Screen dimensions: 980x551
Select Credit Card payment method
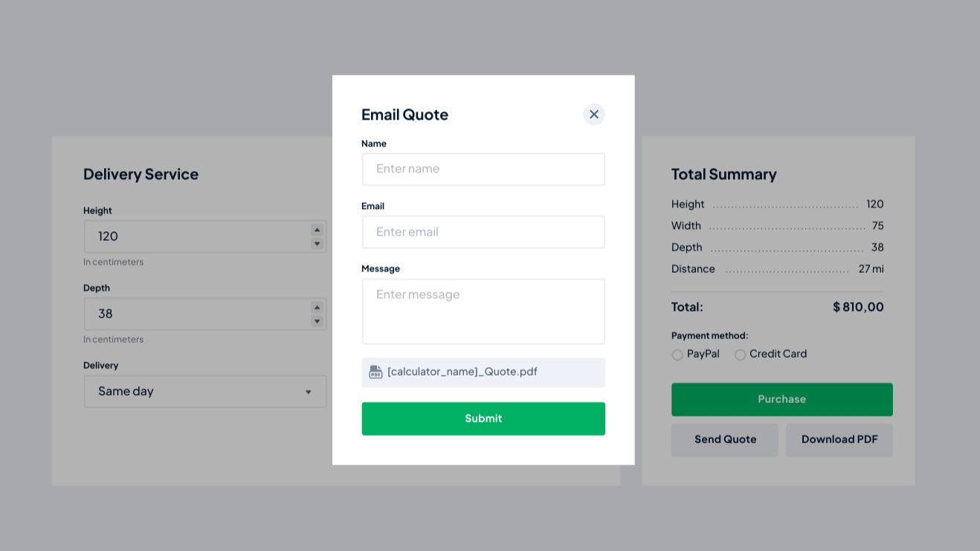point(740,355)
